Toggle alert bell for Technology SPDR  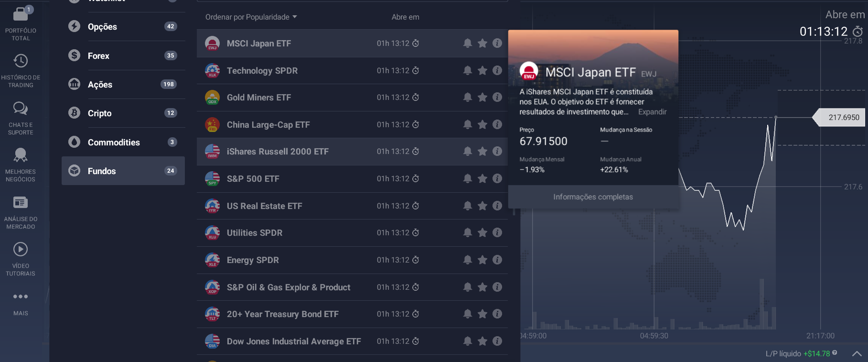point(468,70)
